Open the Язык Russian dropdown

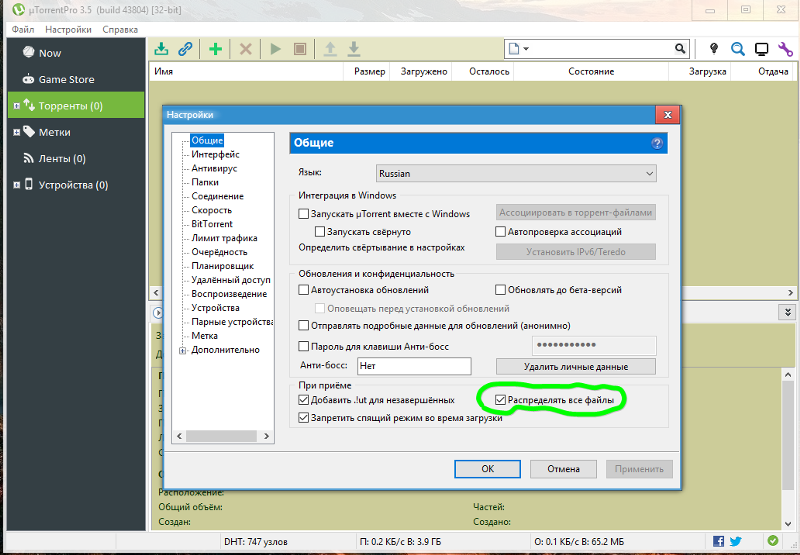click(516, 173)
